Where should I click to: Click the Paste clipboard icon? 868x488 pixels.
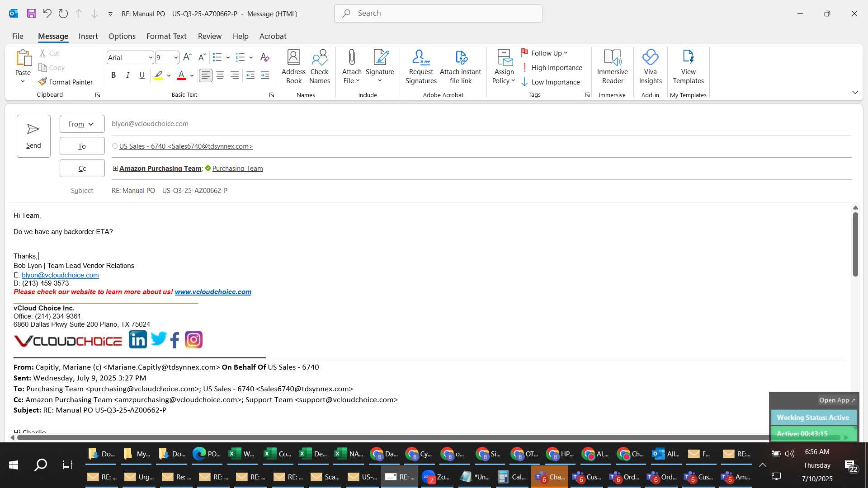click(23, 58)
